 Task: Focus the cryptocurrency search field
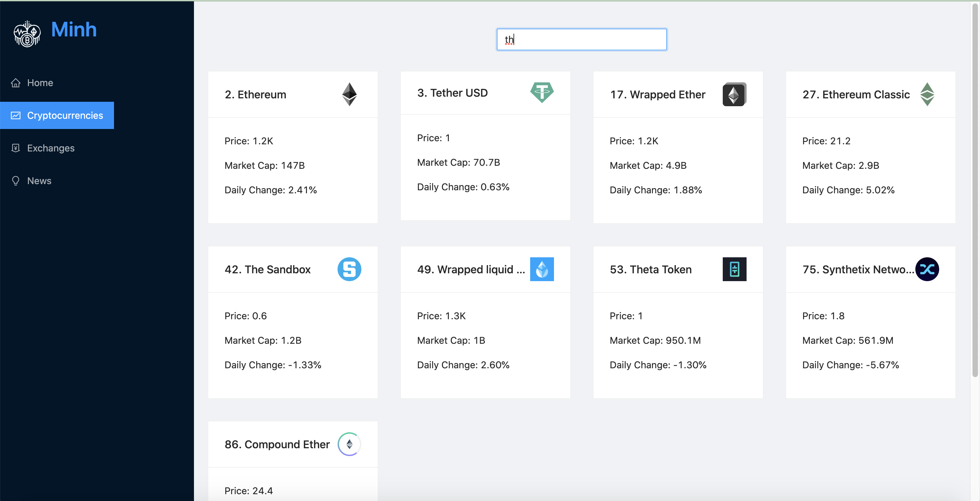click(581, 39)
